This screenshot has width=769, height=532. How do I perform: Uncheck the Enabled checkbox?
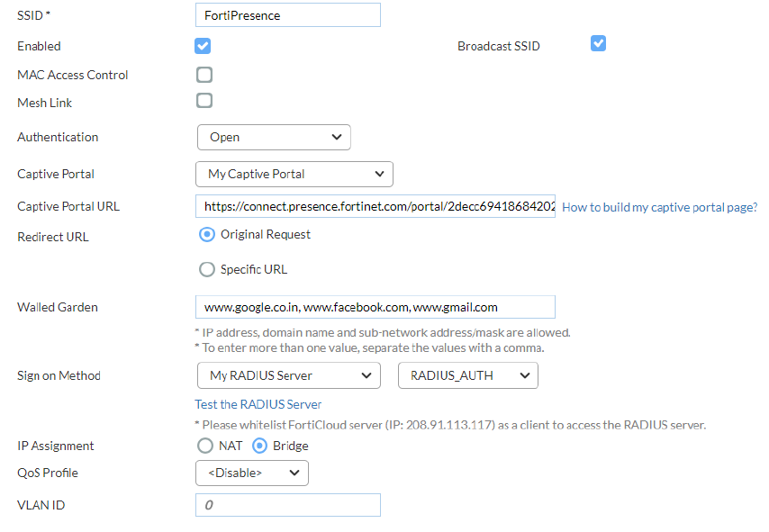[x=203, y=46]
